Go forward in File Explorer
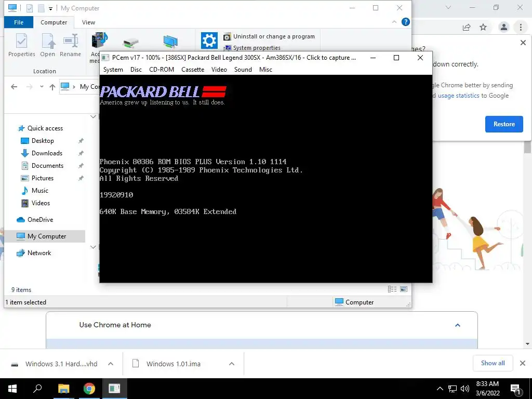 [x=30, y=87]
